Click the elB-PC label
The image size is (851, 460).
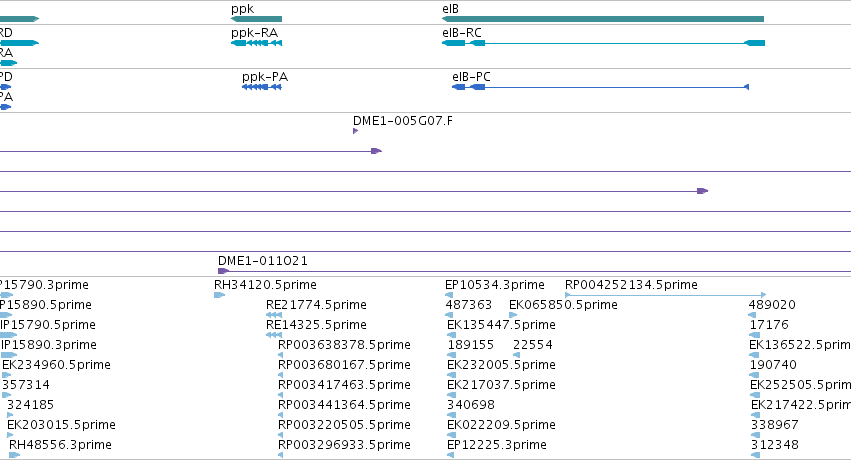(471, 77)
